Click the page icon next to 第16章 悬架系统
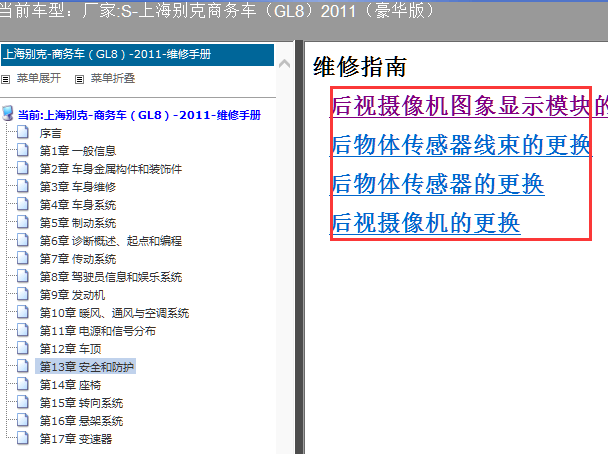The width and height of the screenshot is (608, 454). [x=22, y=421]
